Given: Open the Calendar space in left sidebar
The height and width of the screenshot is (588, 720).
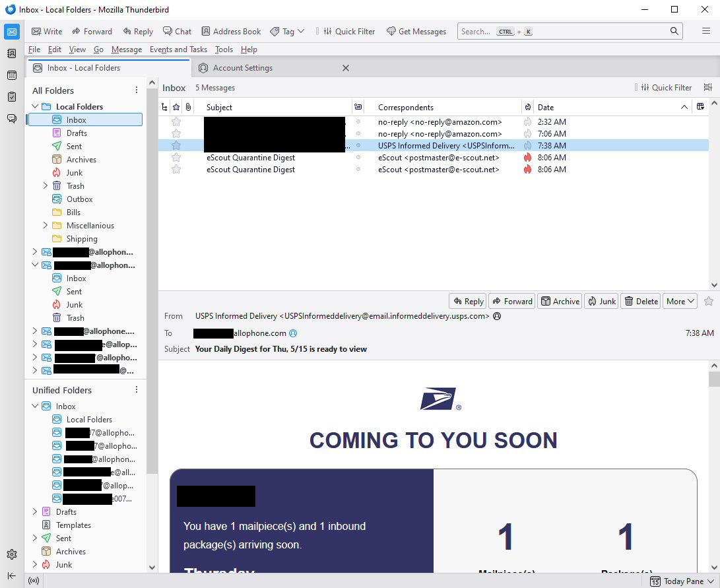Looking at the screenshot, I should click(12, 75).
